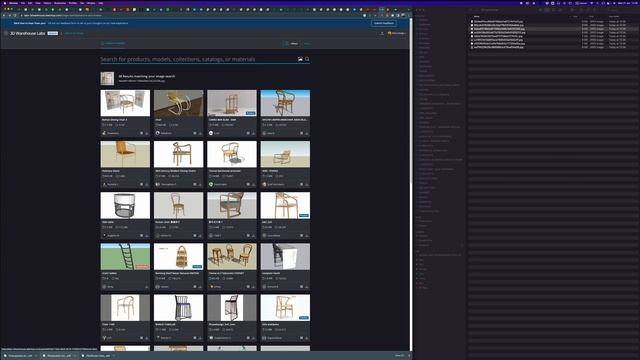Click the magnifier search icon

click(x=307, y=59)
